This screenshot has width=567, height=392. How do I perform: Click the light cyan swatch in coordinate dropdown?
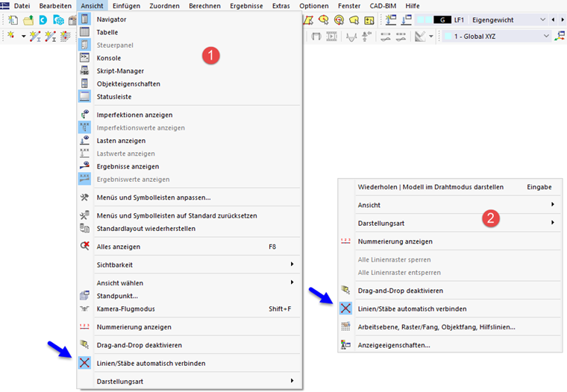point(448,36)
